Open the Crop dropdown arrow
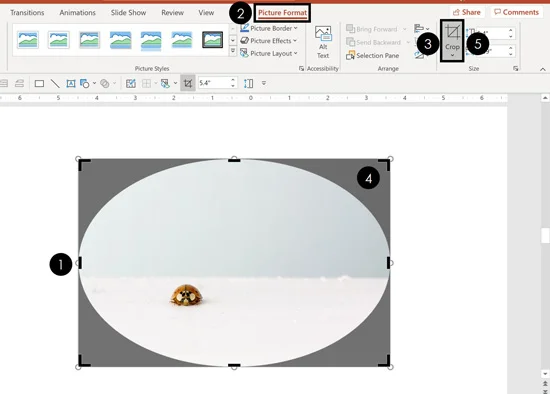The height and width of the screenshot is (394, 550). (x=452, y=55)
